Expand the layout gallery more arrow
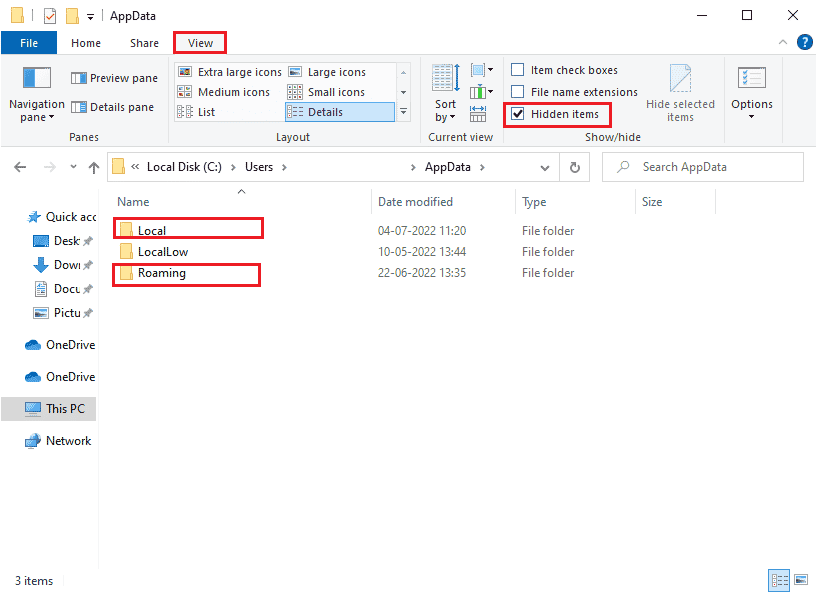 pos(404,113)
